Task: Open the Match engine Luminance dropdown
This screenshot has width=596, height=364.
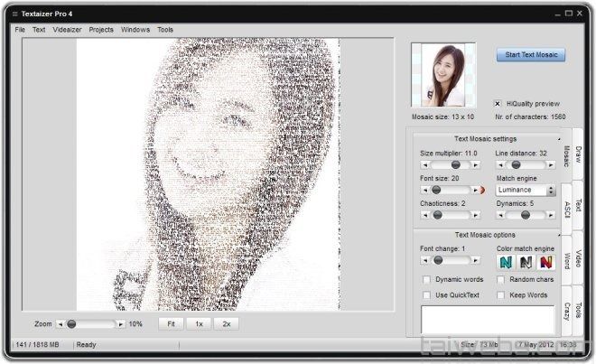Action: click(x=551, y=191)
